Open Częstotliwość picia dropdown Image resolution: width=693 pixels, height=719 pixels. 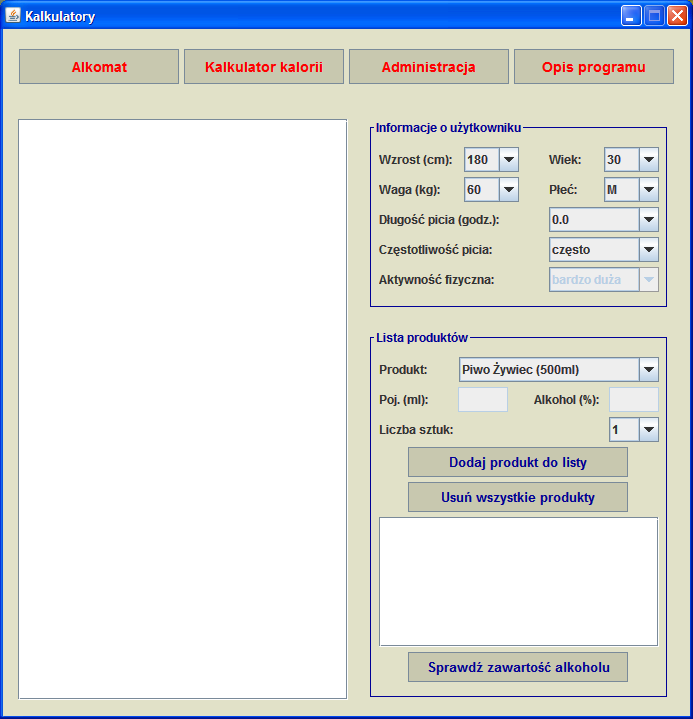click(x=649, y=249)
